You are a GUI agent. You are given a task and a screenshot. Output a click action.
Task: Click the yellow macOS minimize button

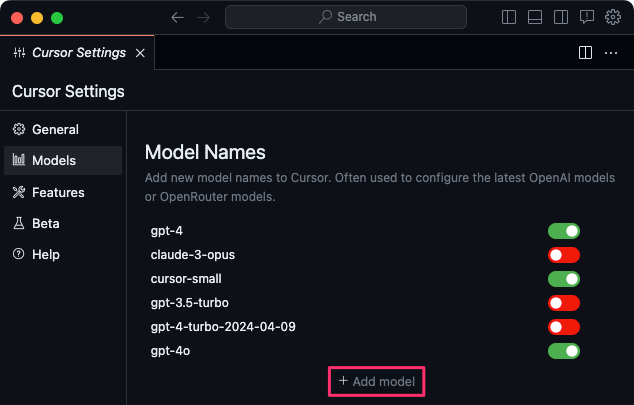[37, 18]
